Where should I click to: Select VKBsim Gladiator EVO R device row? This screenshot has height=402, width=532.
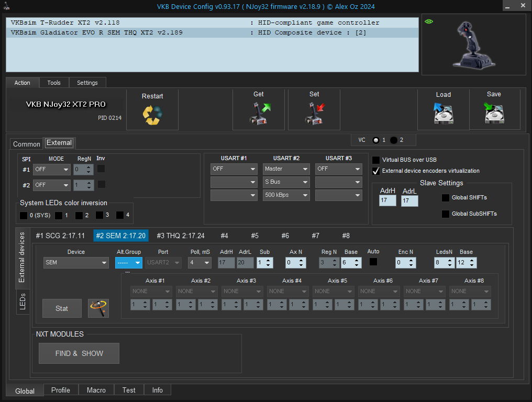(x=212, y=32)
